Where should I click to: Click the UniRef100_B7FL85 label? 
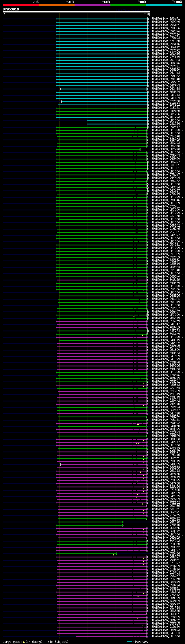[x=166, y=41]
